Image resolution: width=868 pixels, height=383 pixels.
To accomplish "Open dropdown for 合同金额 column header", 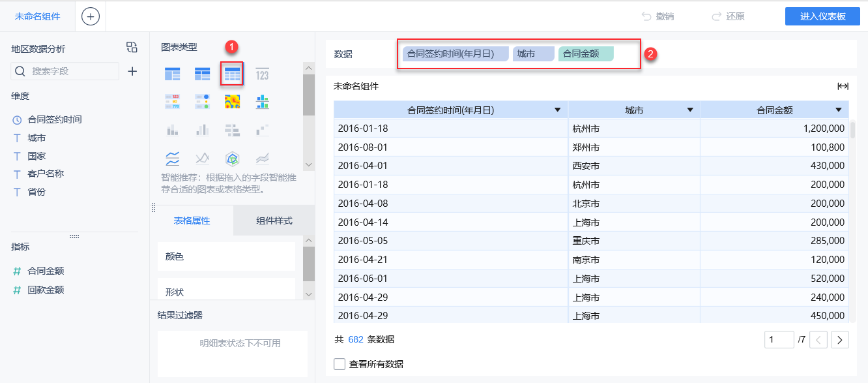I will tap(839, 110).
